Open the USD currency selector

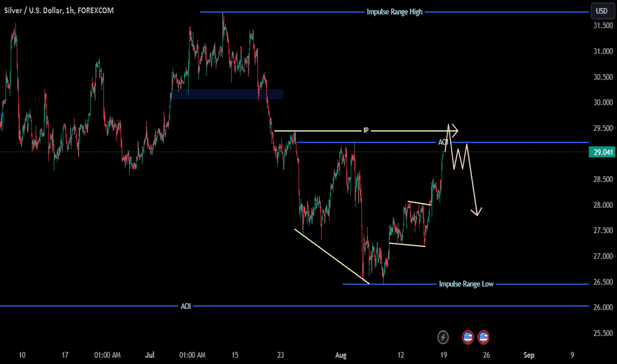(x=601, y=11)
